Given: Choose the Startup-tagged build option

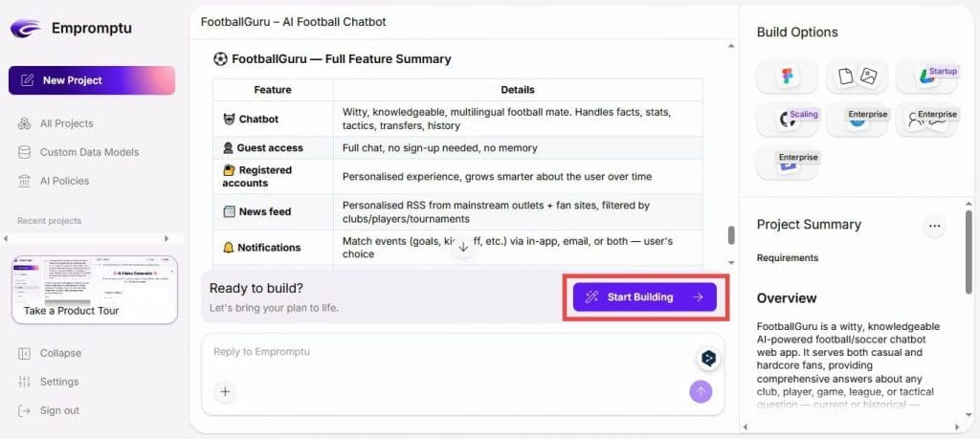Looking at the screenshot, I should click(x=925, y=77).
